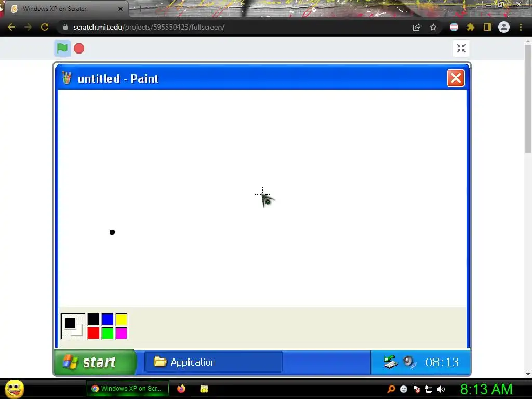Select the green color swatch

click(108, 333)
